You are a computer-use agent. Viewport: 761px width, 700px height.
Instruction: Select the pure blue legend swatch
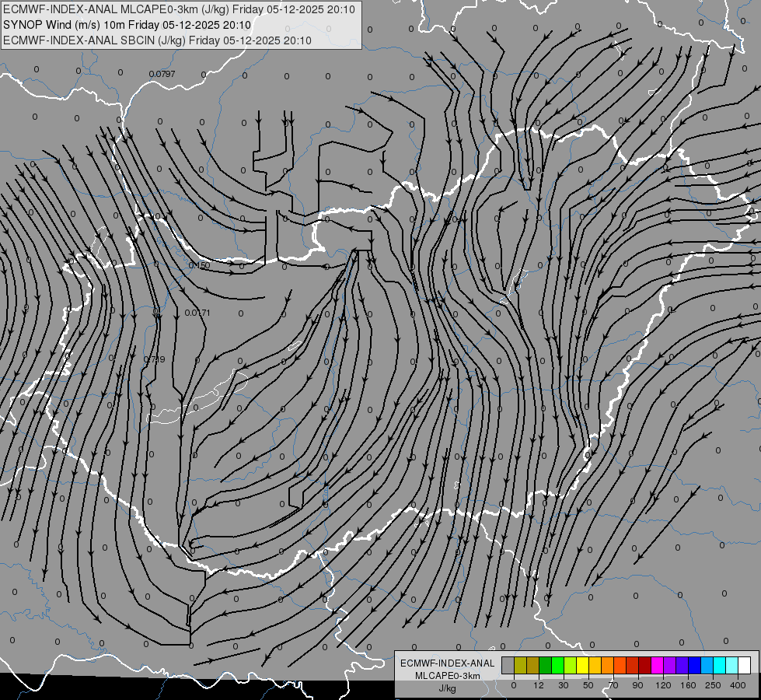pos(694,665)
